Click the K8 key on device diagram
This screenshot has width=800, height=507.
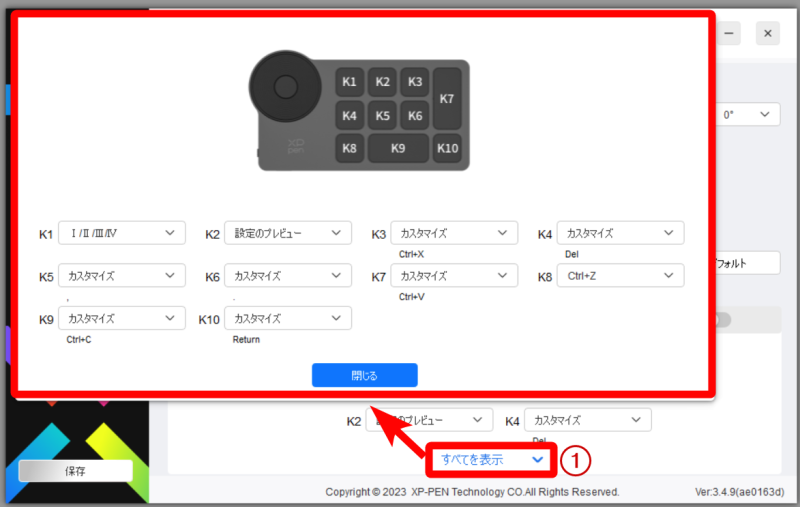(x=348, y=148)
